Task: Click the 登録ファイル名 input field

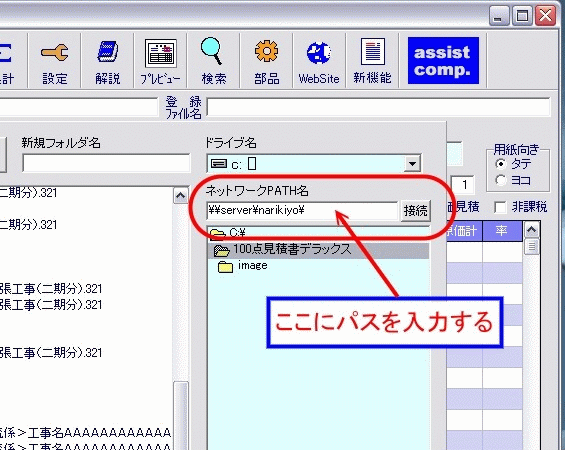Action: click(378, 107)
